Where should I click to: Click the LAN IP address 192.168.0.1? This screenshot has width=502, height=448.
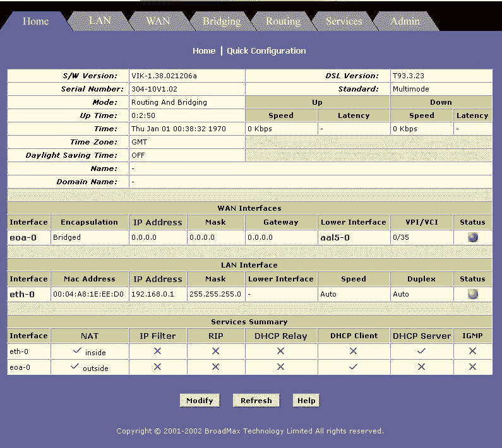(x=152, y=294)
